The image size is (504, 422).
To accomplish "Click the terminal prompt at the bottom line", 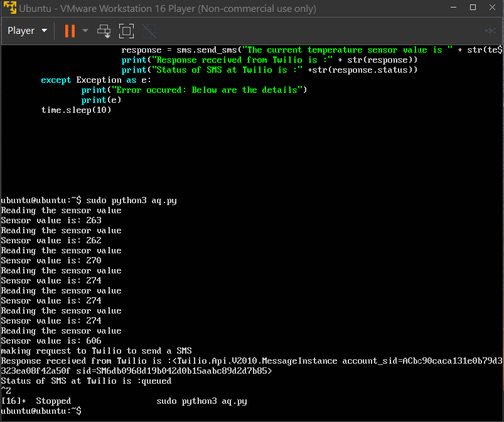I will (x=41, y=411).
